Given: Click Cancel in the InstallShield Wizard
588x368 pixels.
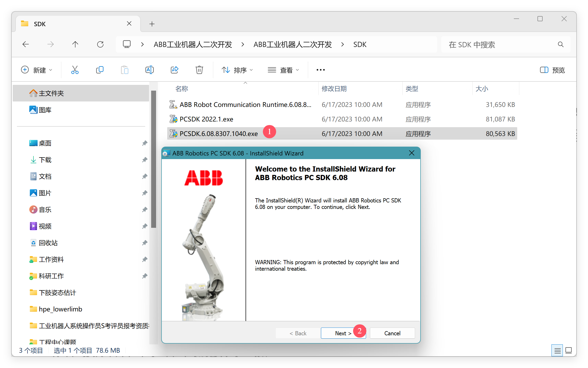Looking at the screenshot, I should pos(392,333).
